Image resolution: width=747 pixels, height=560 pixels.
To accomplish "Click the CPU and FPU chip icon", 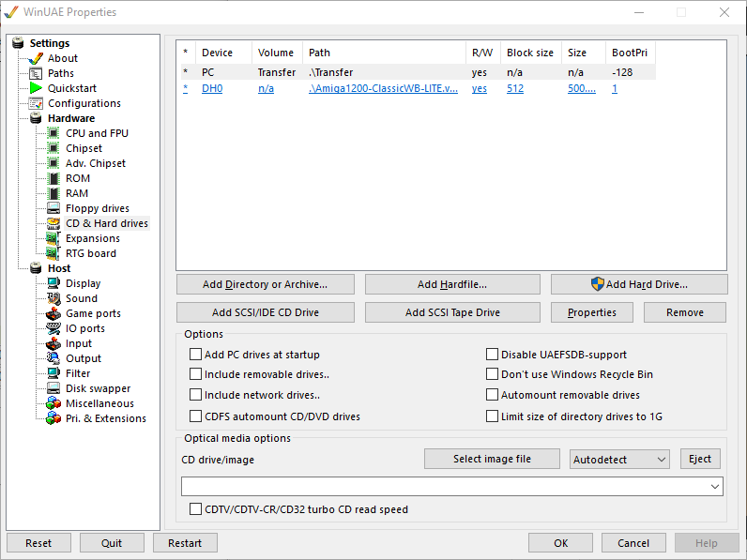I will point(53,133).
